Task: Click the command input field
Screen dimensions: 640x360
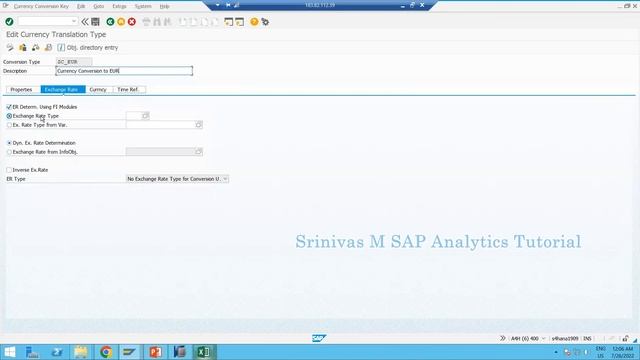Action: pos(45,21)
